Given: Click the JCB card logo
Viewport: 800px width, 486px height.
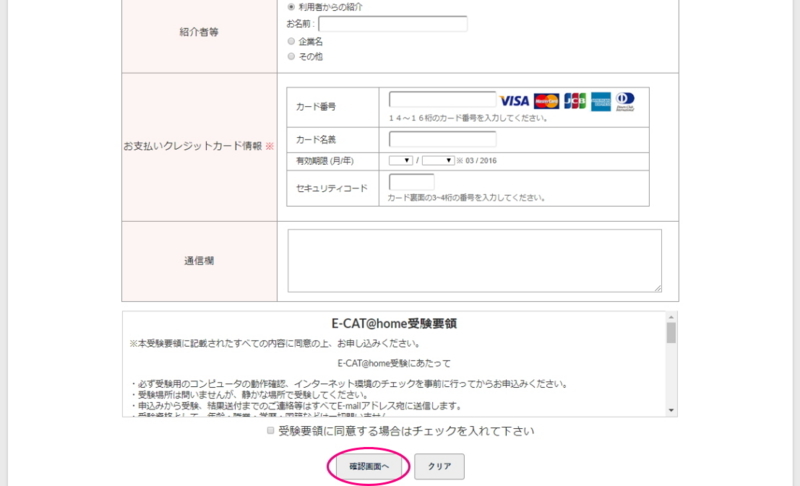Looking at the screenshot, I should tap(575, 101).
